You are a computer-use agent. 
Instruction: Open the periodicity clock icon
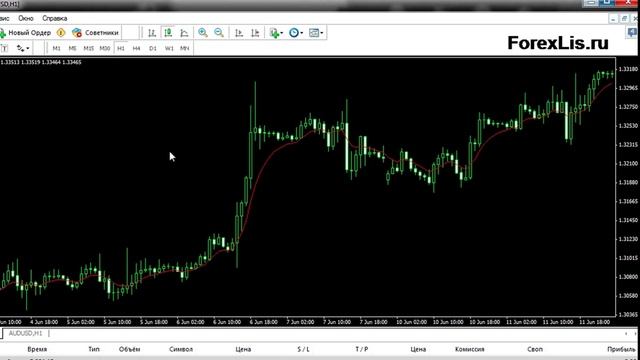[293, 33]
